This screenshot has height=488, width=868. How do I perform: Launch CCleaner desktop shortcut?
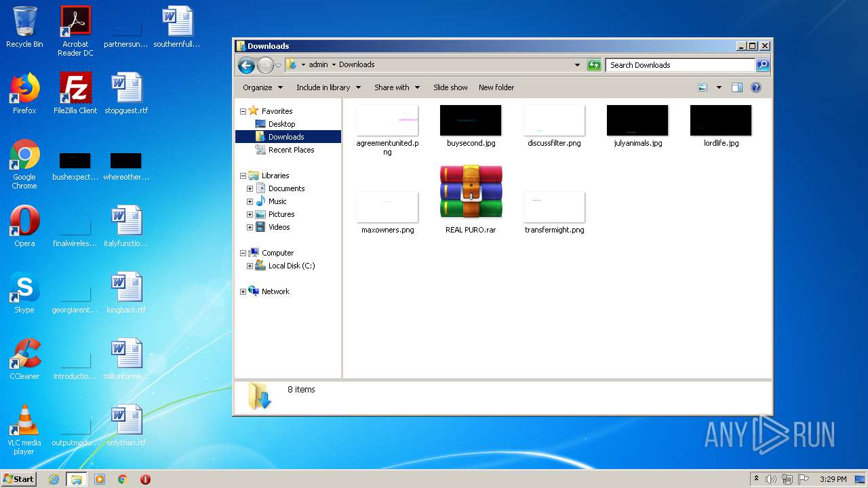24,359
